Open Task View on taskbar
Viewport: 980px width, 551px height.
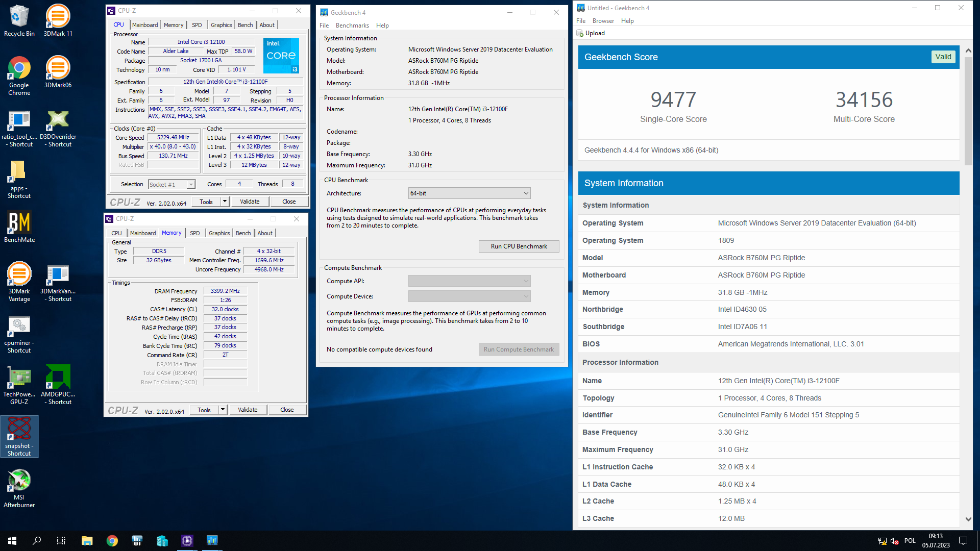click(x=61, y=541)
